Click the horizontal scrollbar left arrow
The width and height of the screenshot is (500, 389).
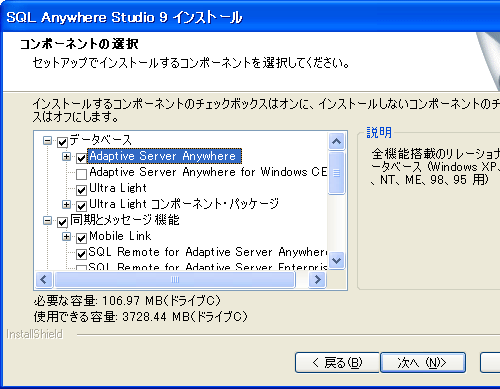(43, 279)
